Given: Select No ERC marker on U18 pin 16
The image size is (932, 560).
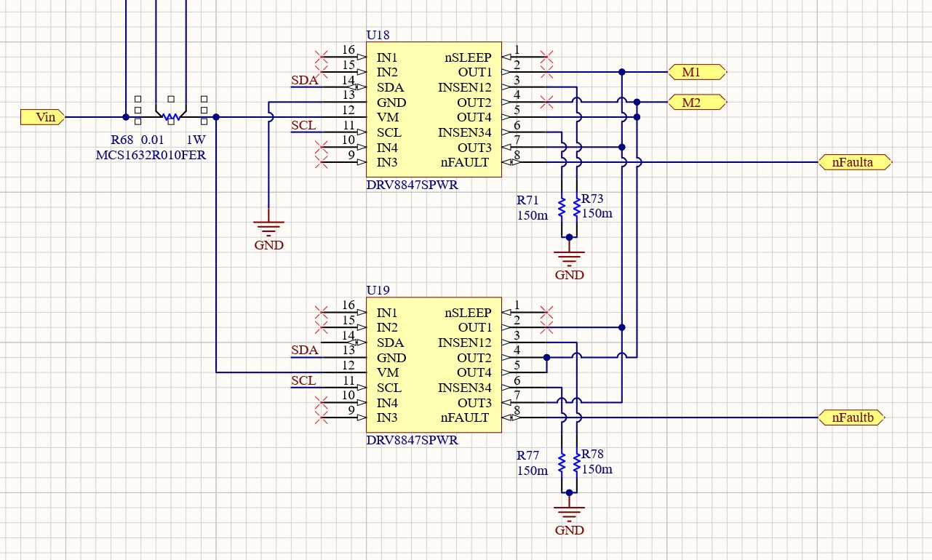Looking at the screenshot, I should coord(319,57).
